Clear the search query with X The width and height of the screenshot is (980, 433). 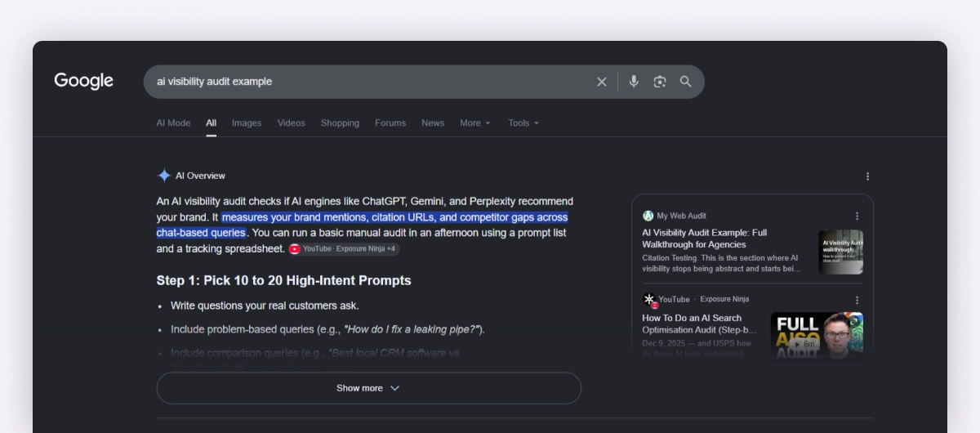(602, 82)
